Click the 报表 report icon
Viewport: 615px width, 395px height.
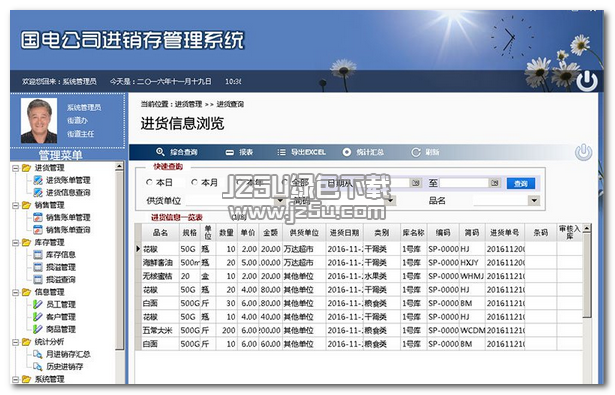coord(229,152)
